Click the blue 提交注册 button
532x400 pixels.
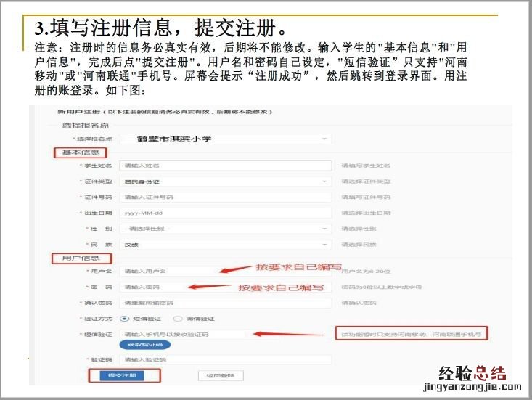[121, 375]
